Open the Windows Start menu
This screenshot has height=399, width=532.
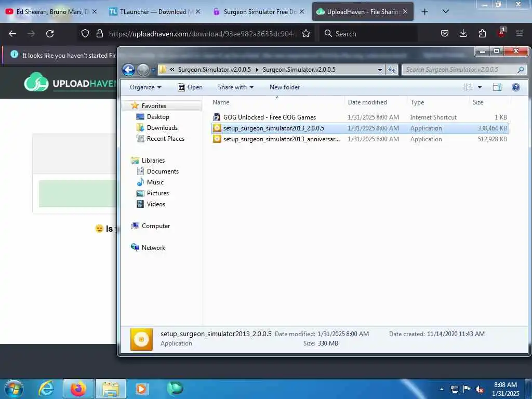14,389
